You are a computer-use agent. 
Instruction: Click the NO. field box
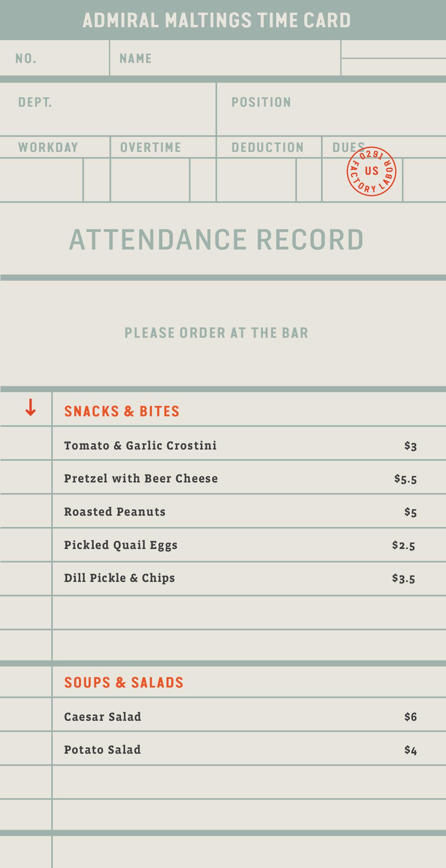(x=54, y=58)
